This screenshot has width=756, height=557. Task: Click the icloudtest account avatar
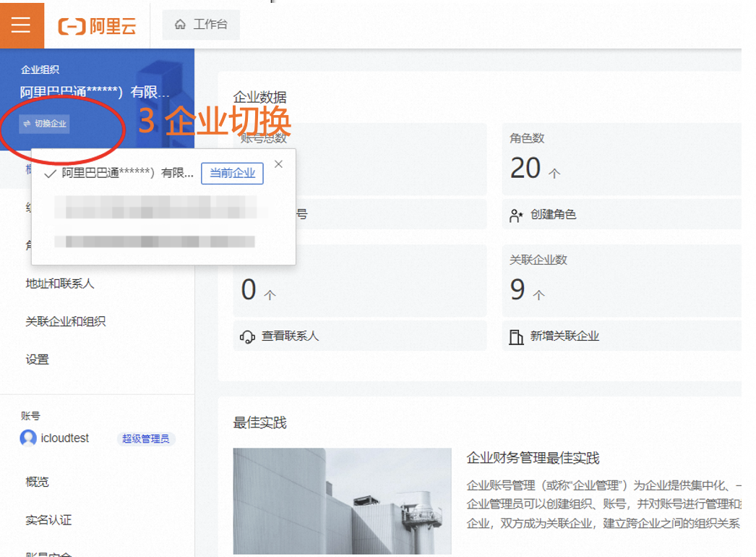tap(28, 438)
